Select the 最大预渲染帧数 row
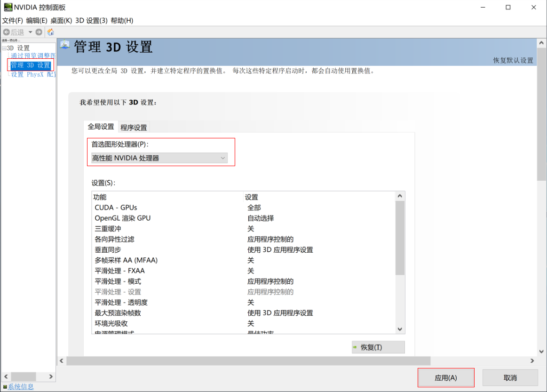 (x=244, y=313)
